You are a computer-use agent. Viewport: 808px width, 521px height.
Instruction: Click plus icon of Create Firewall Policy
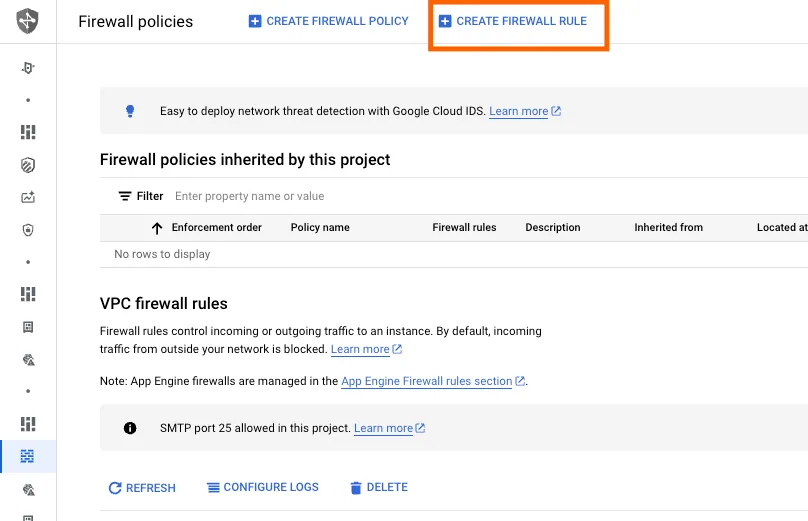[255, 21]
